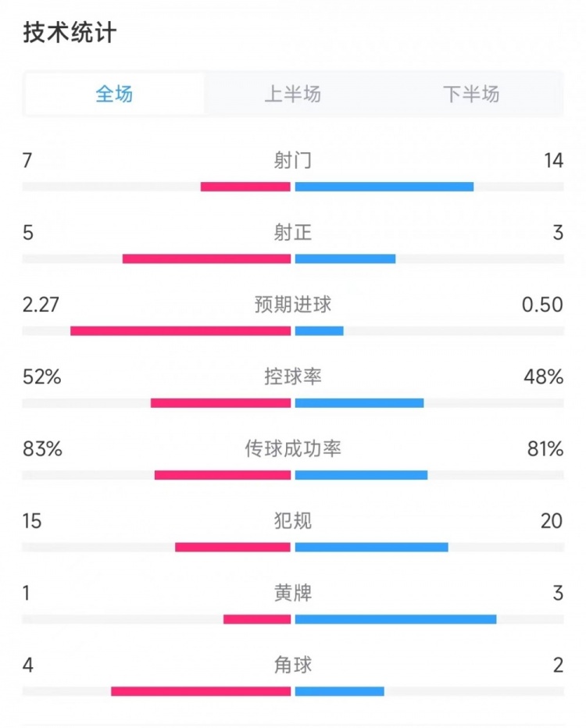
Task: Click the blue 控球率 bar
Action: pos(359,402)
